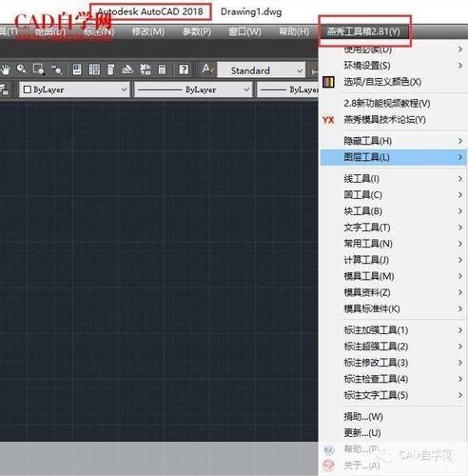Open the 标注修改工具(3) submenu
This screenshot has height=476, width=468.
(x=393, y=363)
